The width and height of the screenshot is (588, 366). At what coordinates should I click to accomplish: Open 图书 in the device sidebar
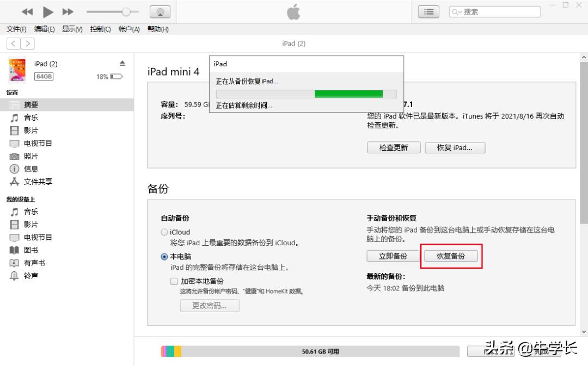(30, 250)
